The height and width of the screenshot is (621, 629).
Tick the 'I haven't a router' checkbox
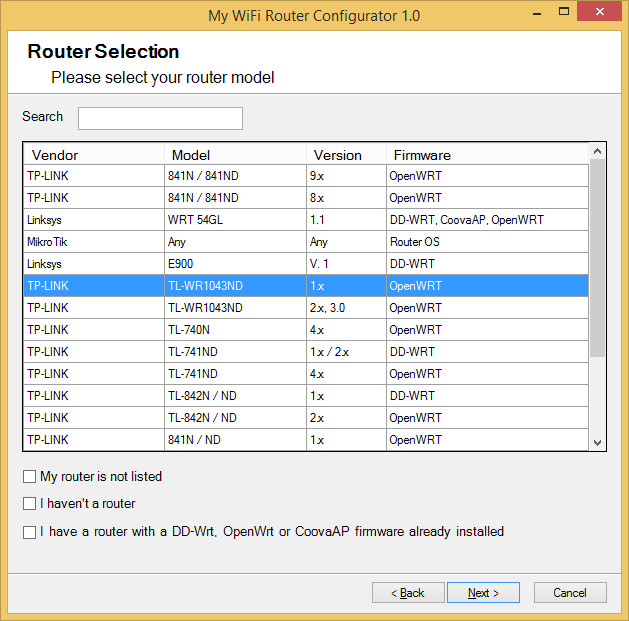29,503
